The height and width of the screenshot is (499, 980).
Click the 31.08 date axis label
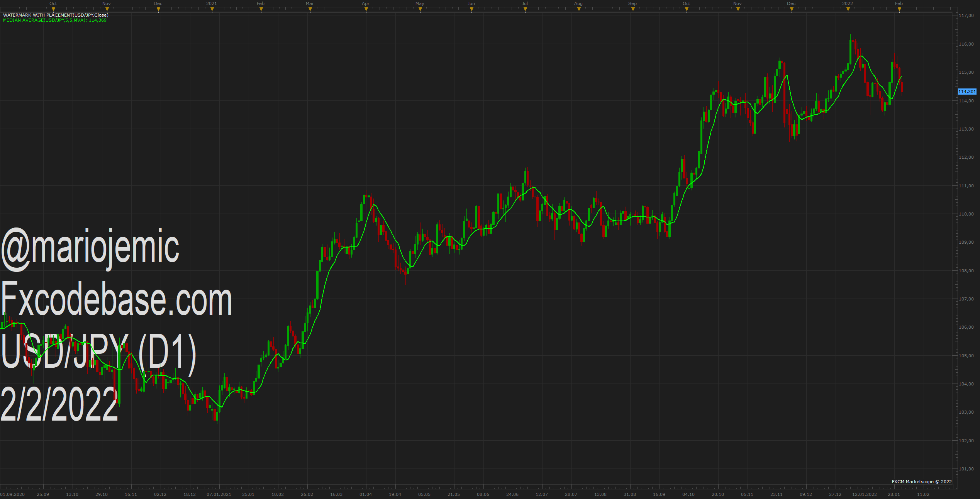tap(630, 494)
